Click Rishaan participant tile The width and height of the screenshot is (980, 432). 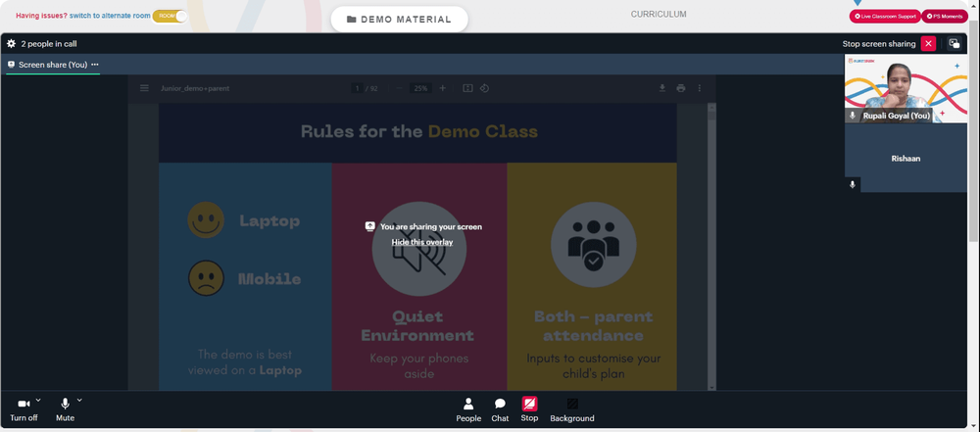[906, 158]
